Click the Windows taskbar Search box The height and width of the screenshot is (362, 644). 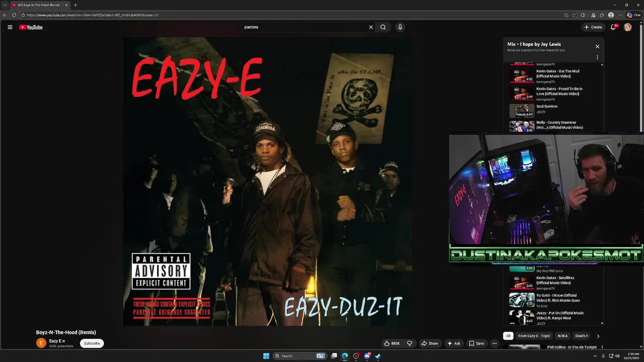click(x=300, y=356)
